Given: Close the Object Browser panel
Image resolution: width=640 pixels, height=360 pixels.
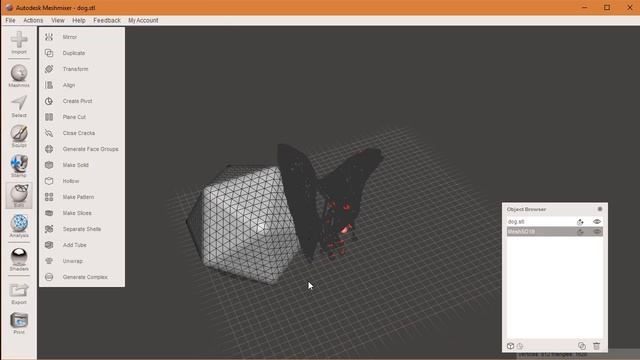Looking at the screenshot, I should 600,209.
